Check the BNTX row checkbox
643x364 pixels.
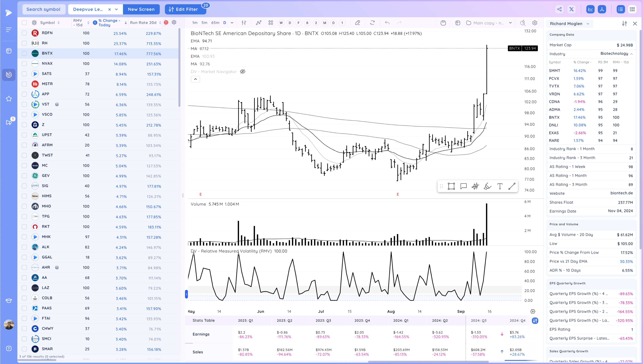tap(24, 53)
